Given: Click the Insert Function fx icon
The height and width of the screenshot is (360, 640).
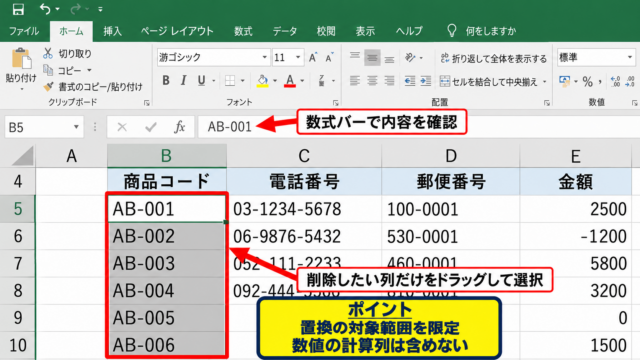Looking at the screenshot, I should point(179,127).
